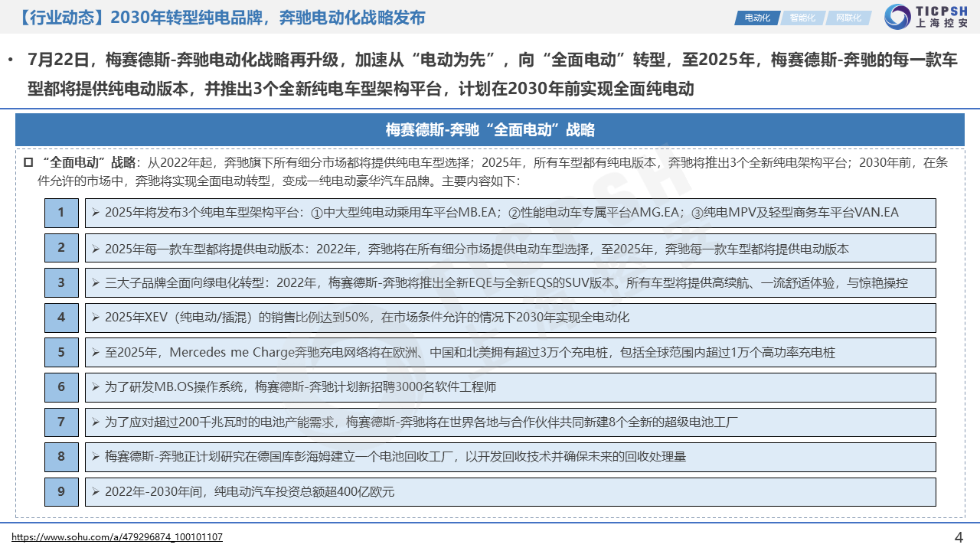Click the page number 4
The width and height of the screenshot is (980, 551).
pos(959,536)
